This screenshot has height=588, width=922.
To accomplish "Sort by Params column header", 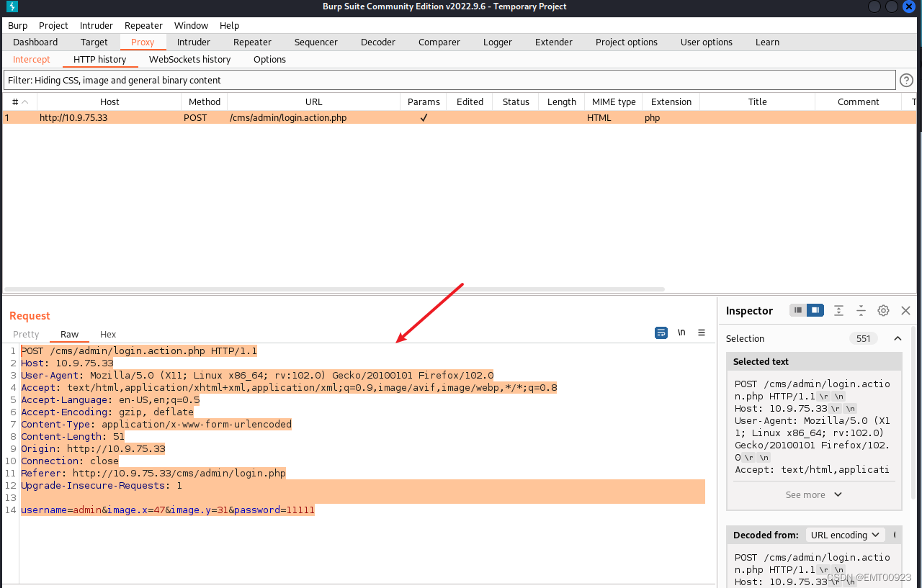I will click(x=424, y=101).
